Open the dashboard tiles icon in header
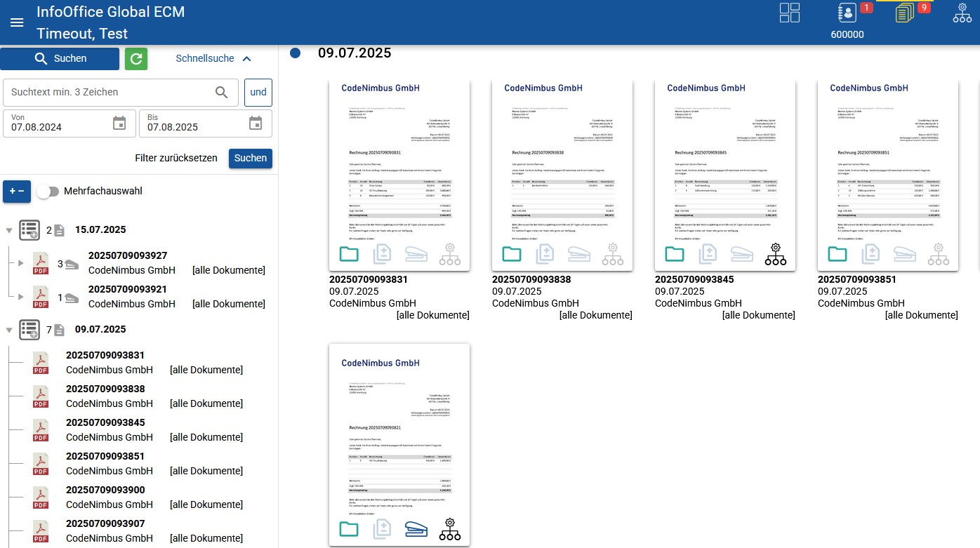Viewport: 980px width, 548px height. click(790, 13)
